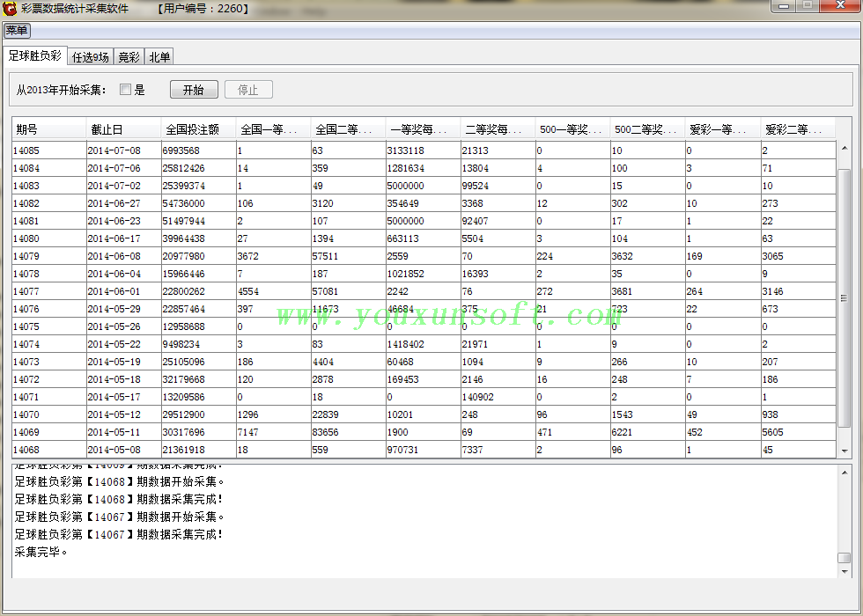The image size is (863, 616).
Task: Click the 开始 button
Action: [194, 90]
